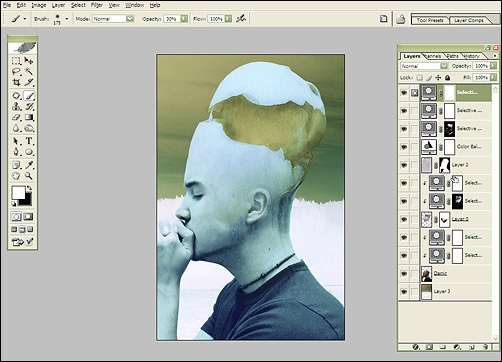502x362 pixels.
Task: Reset default foreground/background colors
Action: pyautogui.click(x=14, y=204)
